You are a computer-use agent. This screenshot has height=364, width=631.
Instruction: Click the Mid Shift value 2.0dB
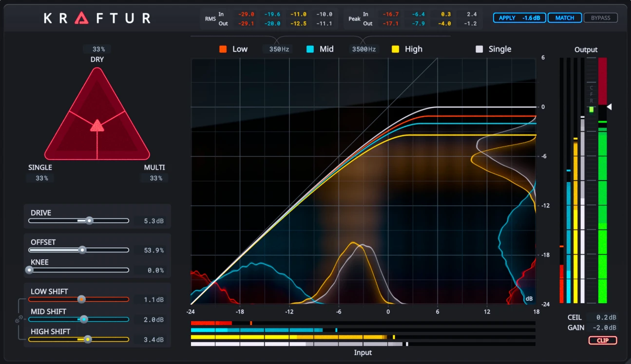point(153,320)
